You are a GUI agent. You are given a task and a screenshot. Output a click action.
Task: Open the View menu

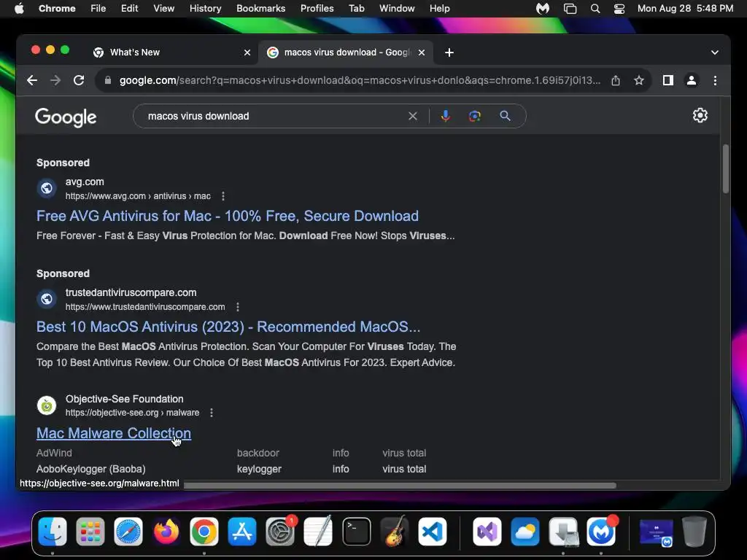(163, 9)
